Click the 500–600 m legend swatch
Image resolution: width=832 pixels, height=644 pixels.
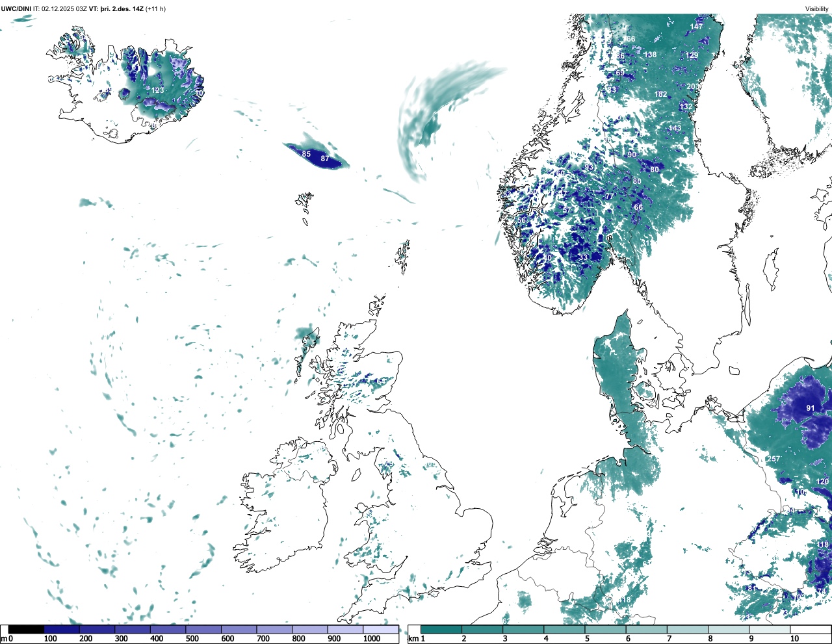pos(203,630)
